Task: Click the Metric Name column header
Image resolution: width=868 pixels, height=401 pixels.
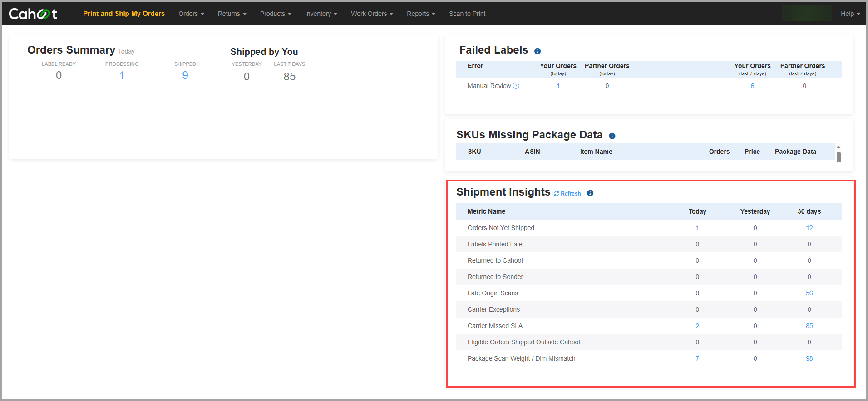Action: tap(486, 211)
